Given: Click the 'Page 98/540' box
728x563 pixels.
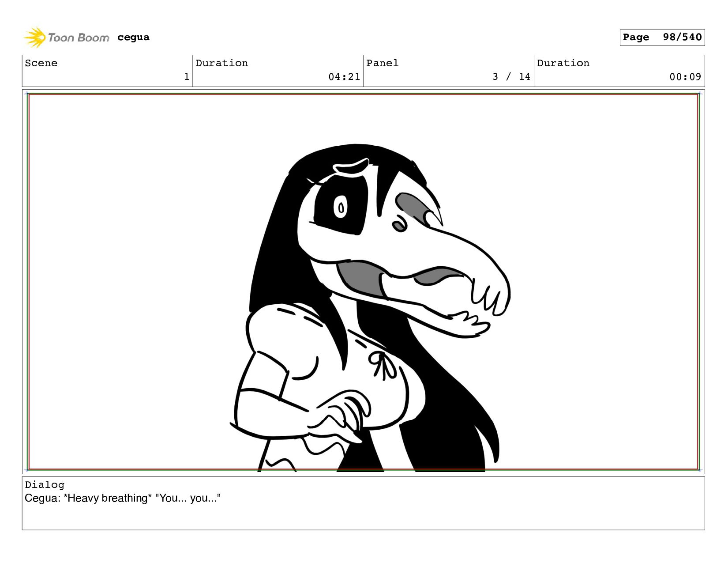Looking at the screenshot, I should click(662, 37).
